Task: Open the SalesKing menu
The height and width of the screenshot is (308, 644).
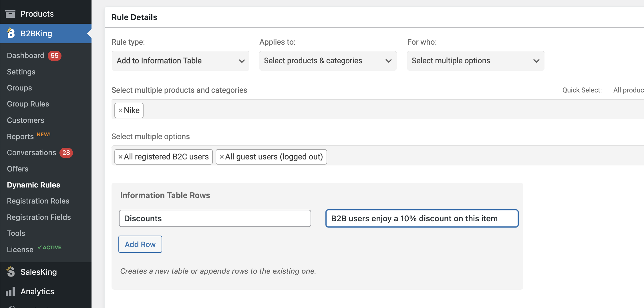Action: pyautogui.click(x=39, y=272)
